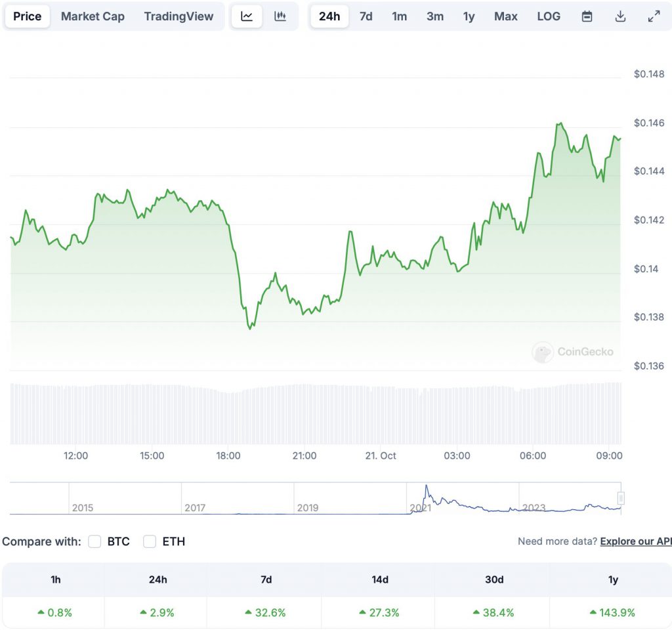
Task: Select the Max time range
Action: (x=506, y=16)
